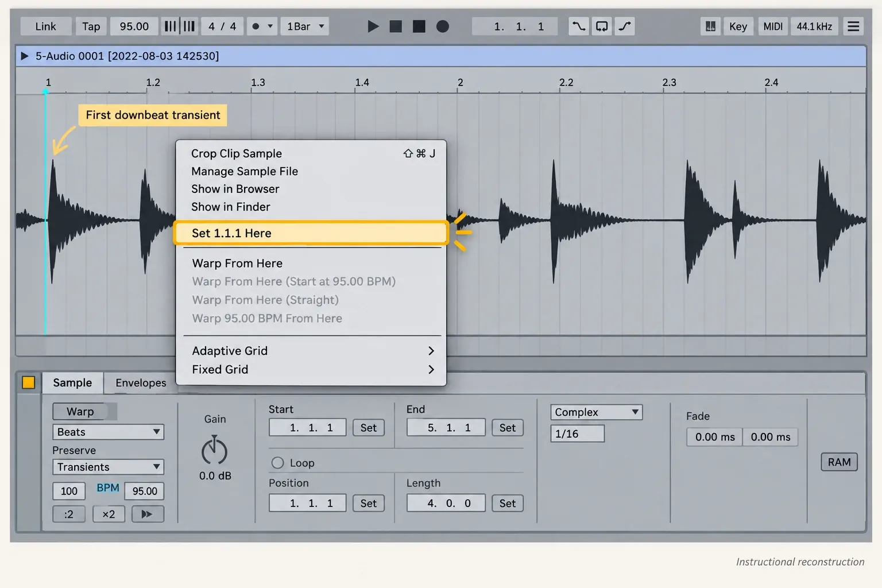Open the metronome dot dropdown
The height and width of the screenshot is (588, 882).
point(262,26)
